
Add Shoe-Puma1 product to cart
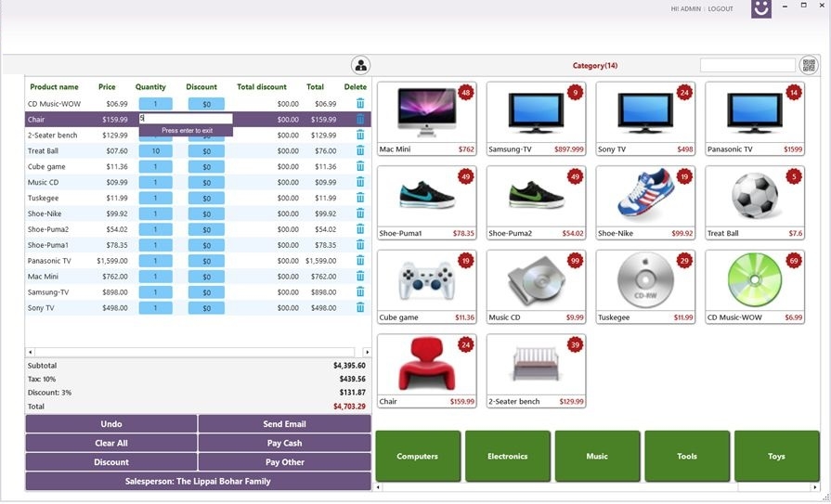click(426, 202)
